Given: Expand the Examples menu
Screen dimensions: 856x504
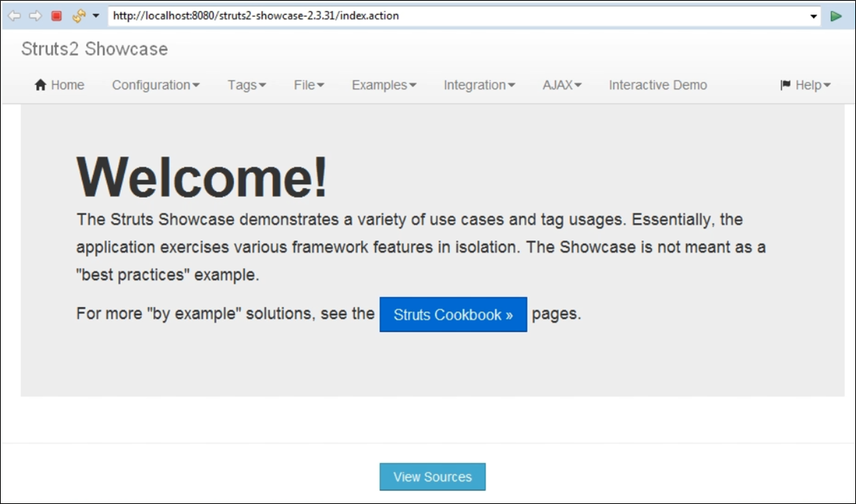Looking at the screenshot, I should (x=384, y=85).
